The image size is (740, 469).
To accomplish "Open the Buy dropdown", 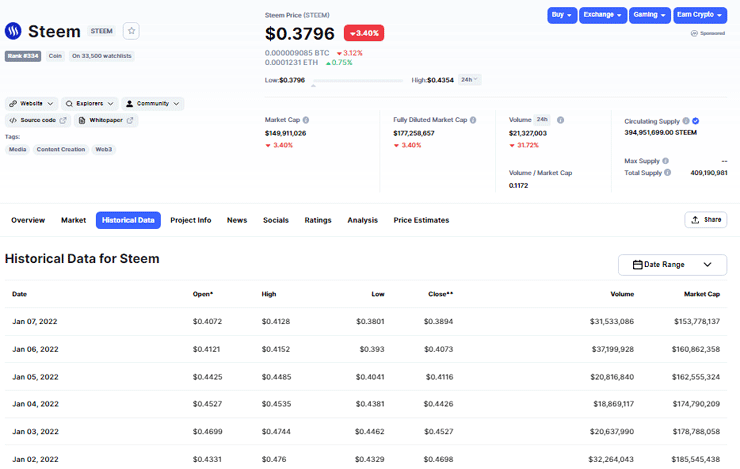I will point(562,15).
